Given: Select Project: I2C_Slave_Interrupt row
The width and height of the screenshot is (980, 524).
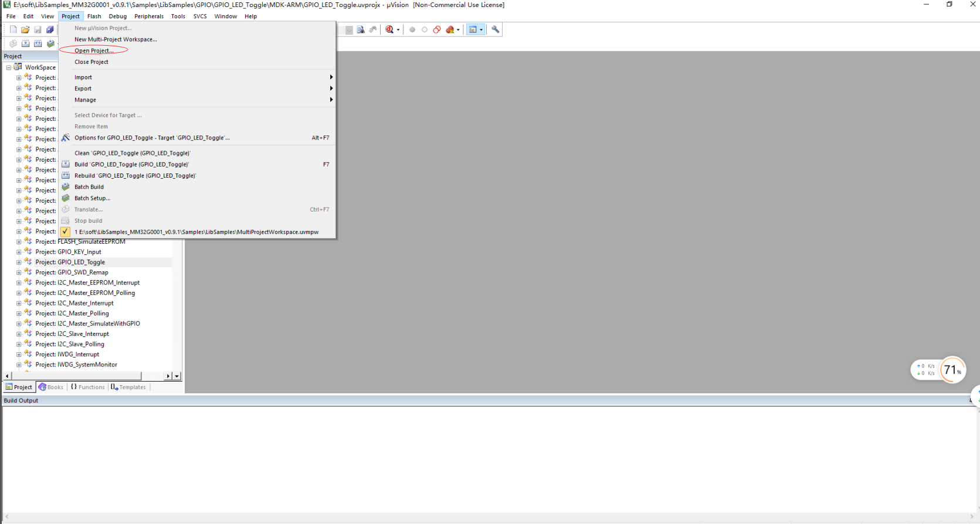Looking at the screenshot, I should click(72, 334).
